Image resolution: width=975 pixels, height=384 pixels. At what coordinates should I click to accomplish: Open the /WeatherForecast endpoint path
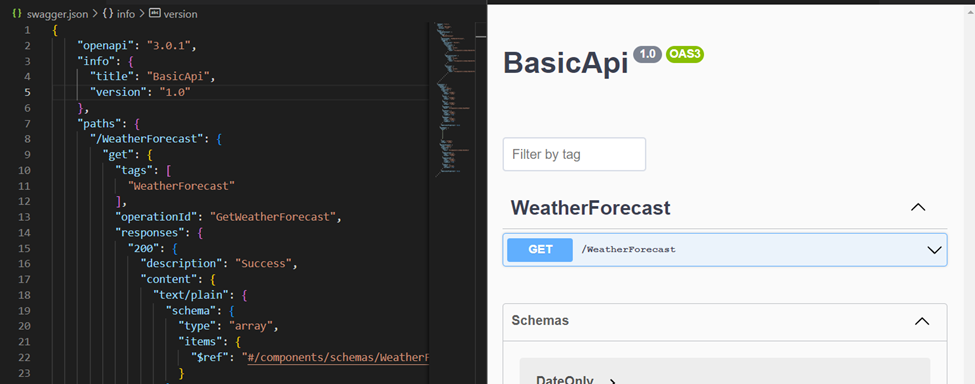pyautogui.click(x=628, y=250)
